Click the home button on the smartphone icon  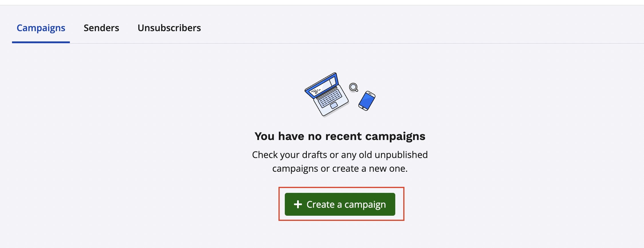pyautogui.click(x=363, y=108)
